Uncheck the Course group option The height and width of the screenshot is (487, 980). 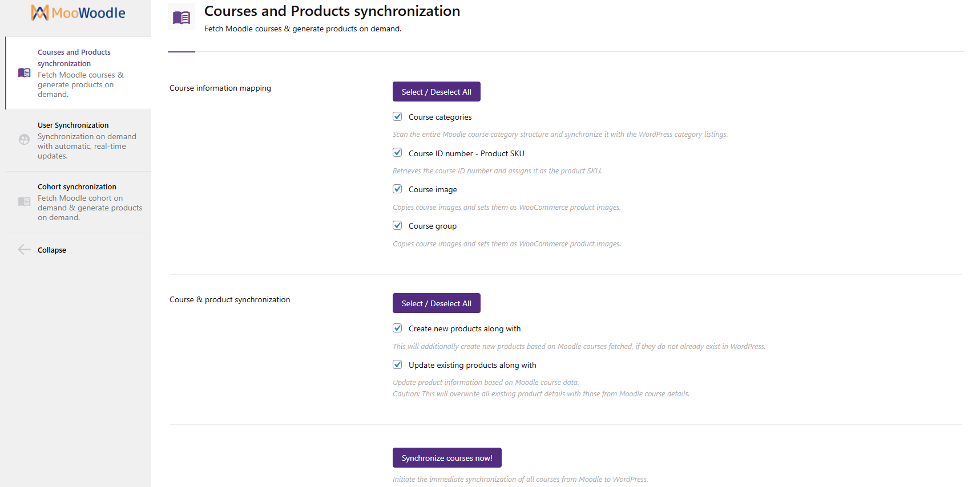click(x=397, y=225)
